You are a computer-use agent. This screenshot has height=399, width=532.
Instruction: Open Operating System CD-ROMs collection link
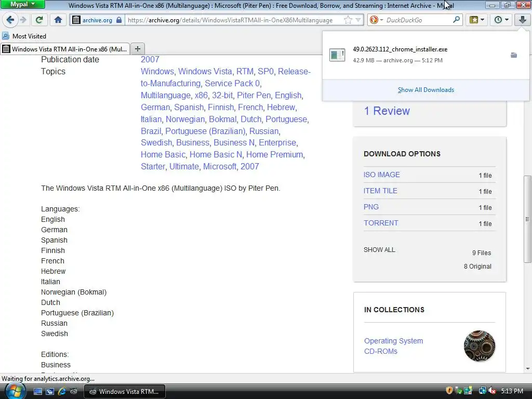coord(394,346)
